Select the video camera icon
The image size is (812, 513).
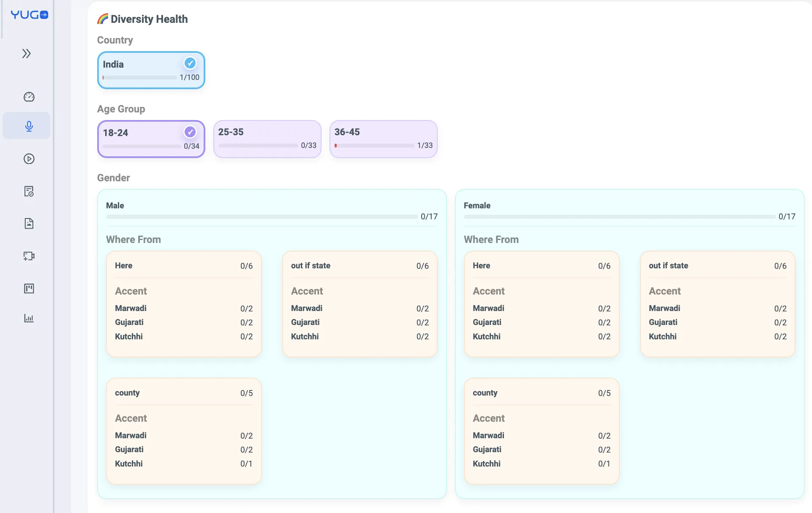tap(28, 256)
